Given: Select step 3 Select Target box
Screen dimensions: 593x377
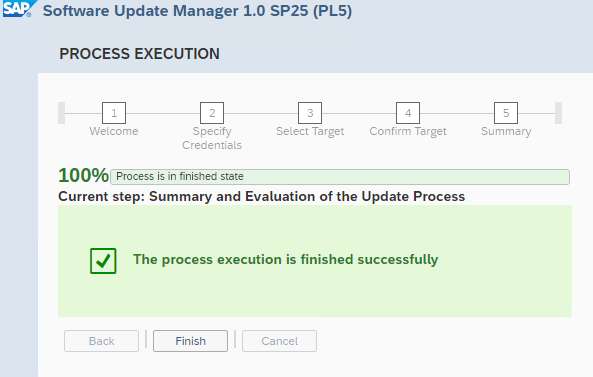Looking at the screenshot, I should click(310, 113).
